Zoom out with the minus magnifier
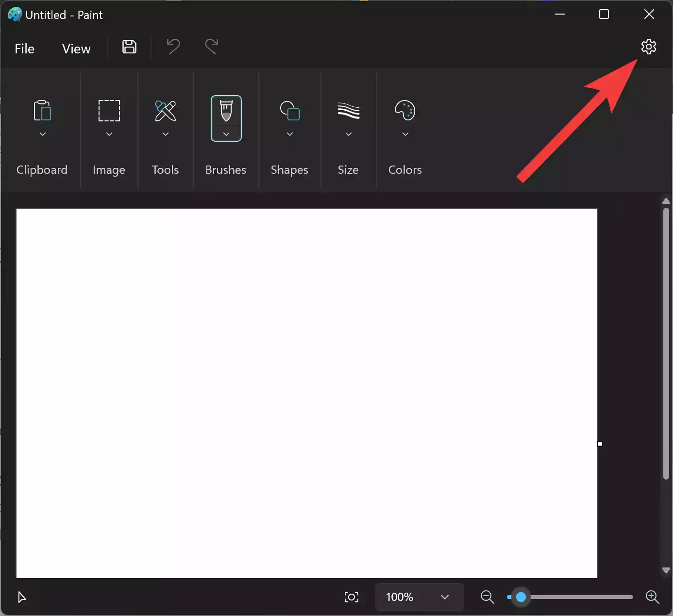This screenshot has height=616, width=673. 487,597
